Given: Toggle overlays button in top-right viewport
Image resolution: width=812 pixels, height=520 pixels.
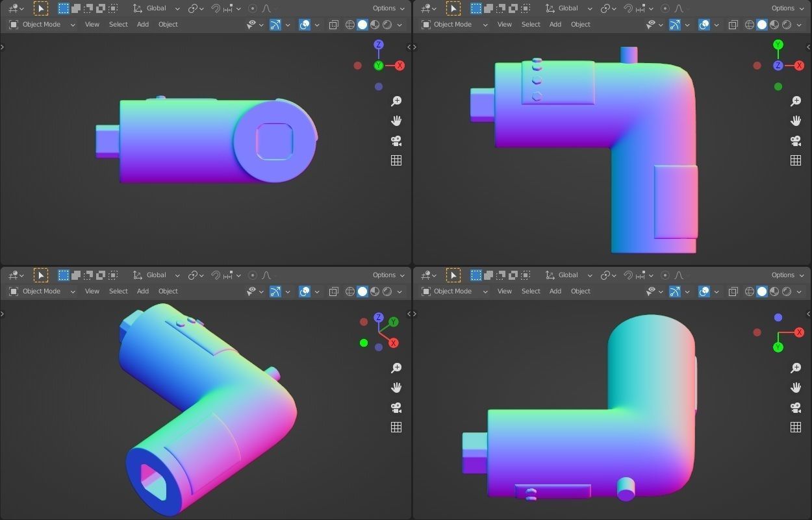Looking at the screenshot, I should [704, 25].
